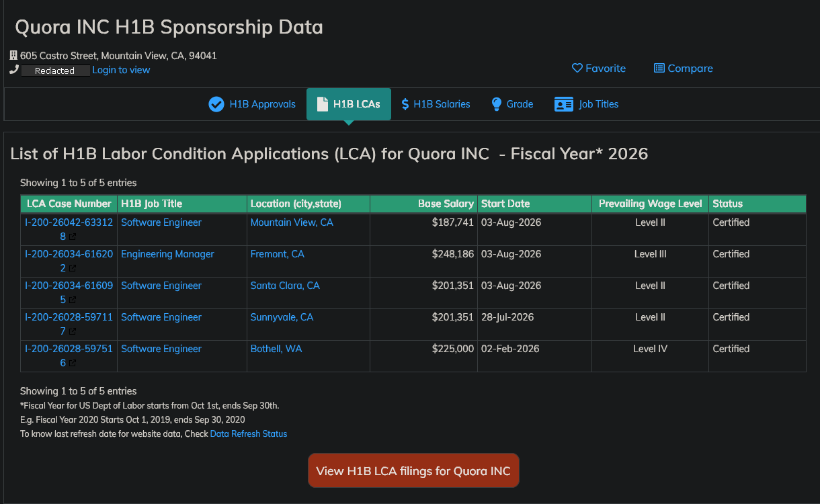
Task: Open LCA case I-200-26028-597117
Action: 69,324
